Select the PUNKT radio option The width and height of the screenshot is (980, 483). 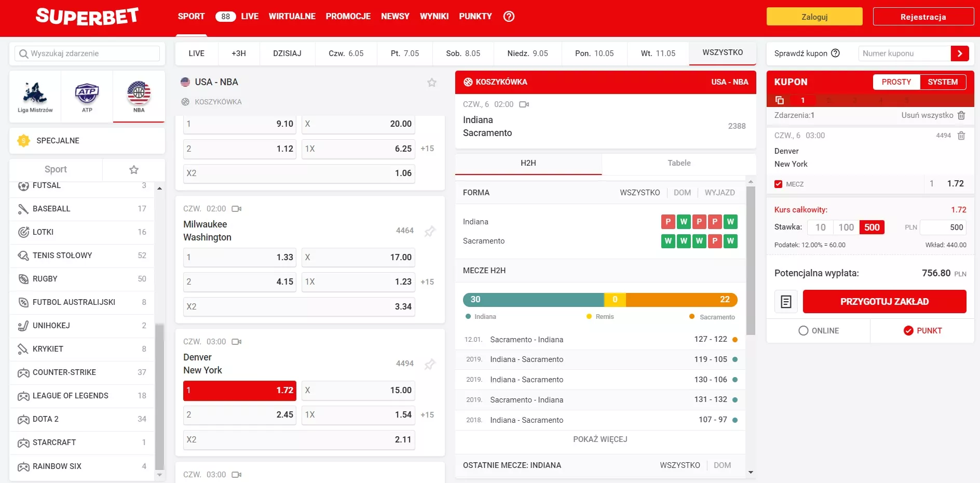coord(922,331)
